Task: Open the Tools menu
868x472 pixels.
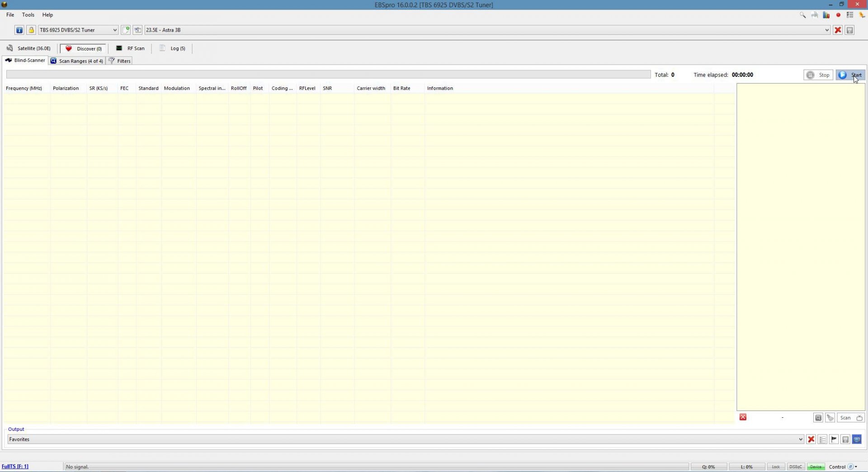Action: [28, 15]
